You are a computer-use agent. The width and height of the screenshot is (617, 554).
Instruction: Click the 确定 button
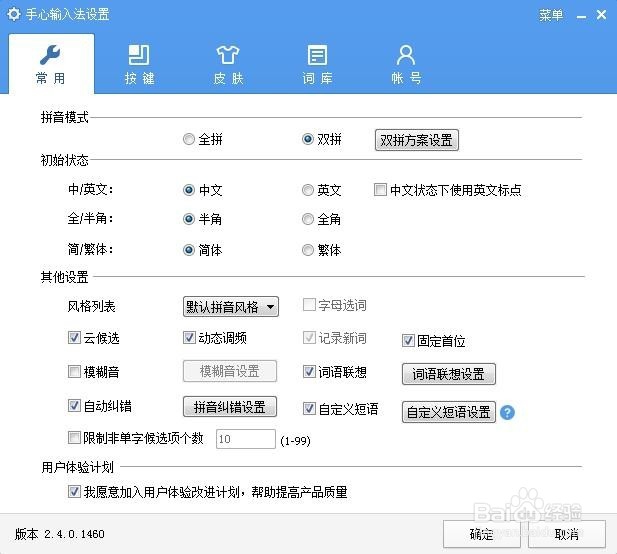[x=482, y=534]
